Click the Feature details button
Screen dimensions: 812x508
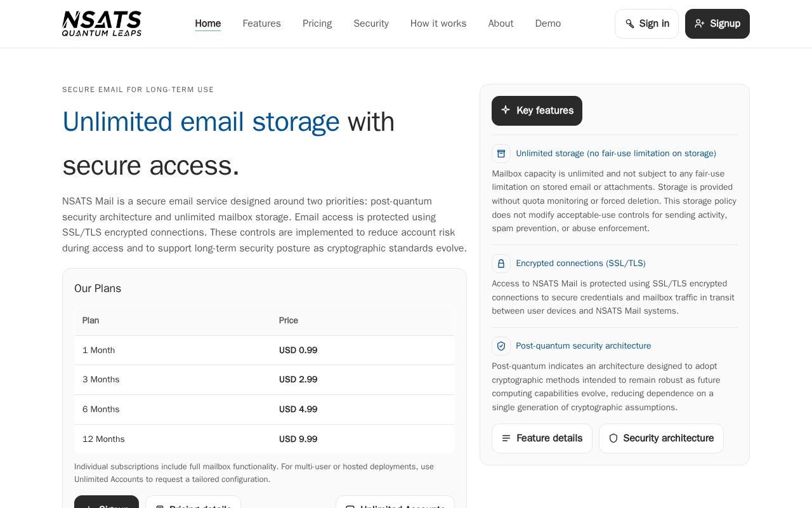[542, 438]
